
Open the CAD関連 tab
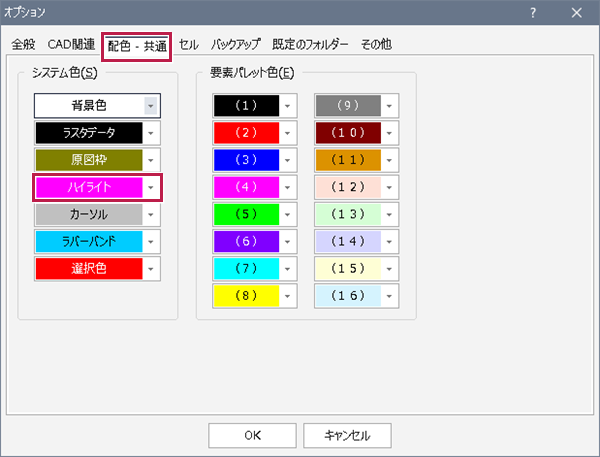71,45
